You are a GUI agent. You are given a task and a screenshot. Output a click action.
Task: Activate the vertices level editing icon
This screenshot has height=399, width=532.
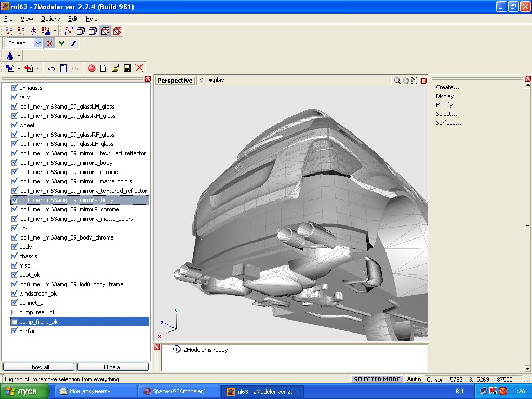(69, 31)
